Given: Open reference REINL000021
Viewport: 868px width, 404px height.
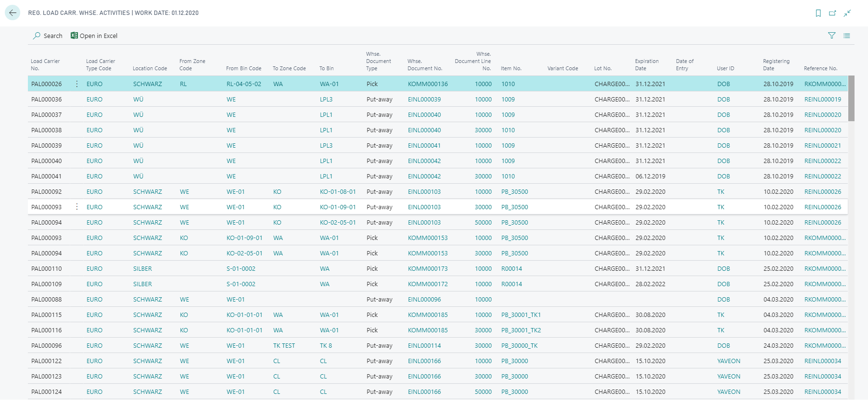Looking at the screenshot, I should (823, 146).
